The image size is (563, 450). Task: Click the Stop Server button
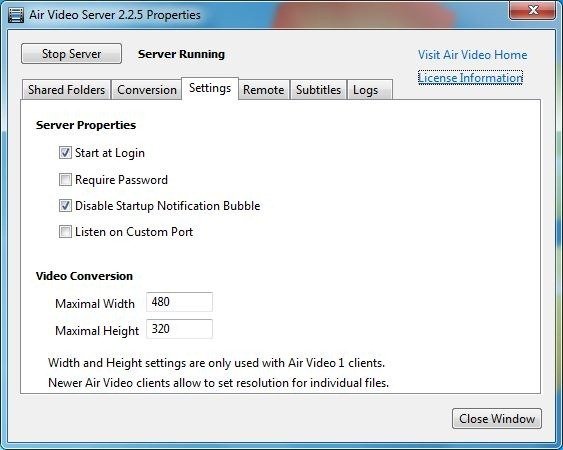(71, 54)
